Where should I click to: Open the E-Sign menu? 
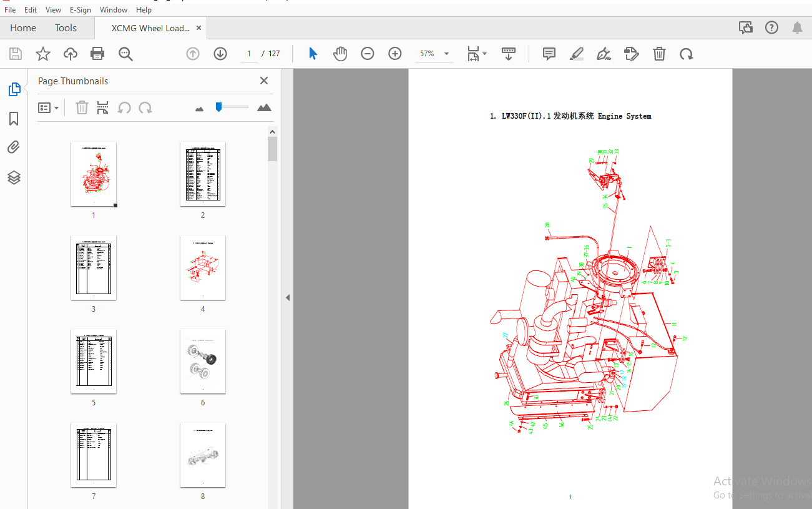81,9
